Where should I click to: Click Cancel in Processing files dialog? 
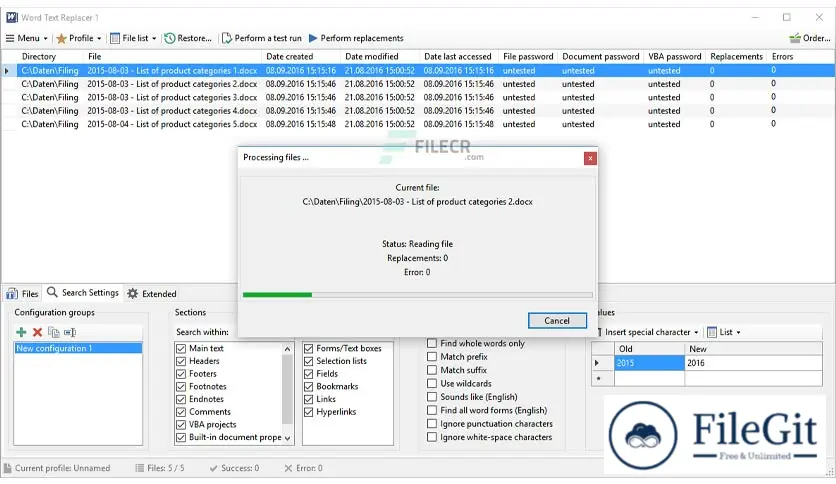pyautogui.click(x=557, y=320)
